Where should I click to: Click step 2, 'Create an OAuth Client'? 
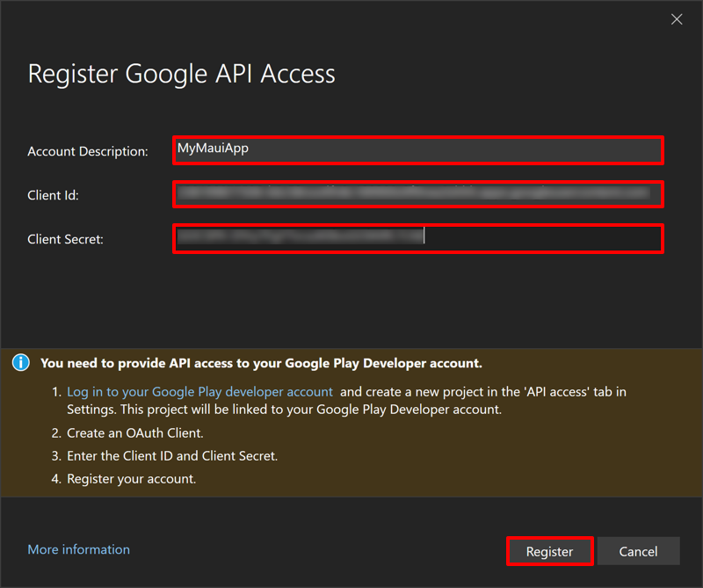click(x=134, y=432)
